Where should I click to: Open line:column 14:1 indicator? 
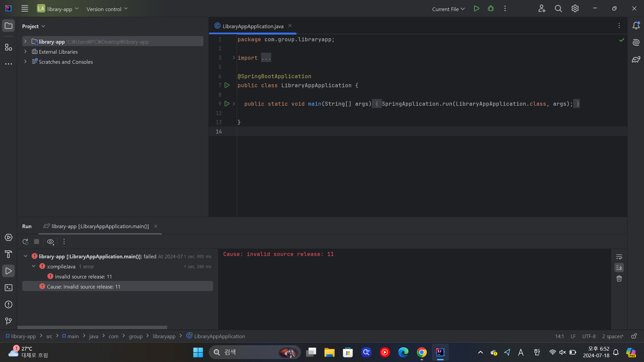tap(559, 337)
